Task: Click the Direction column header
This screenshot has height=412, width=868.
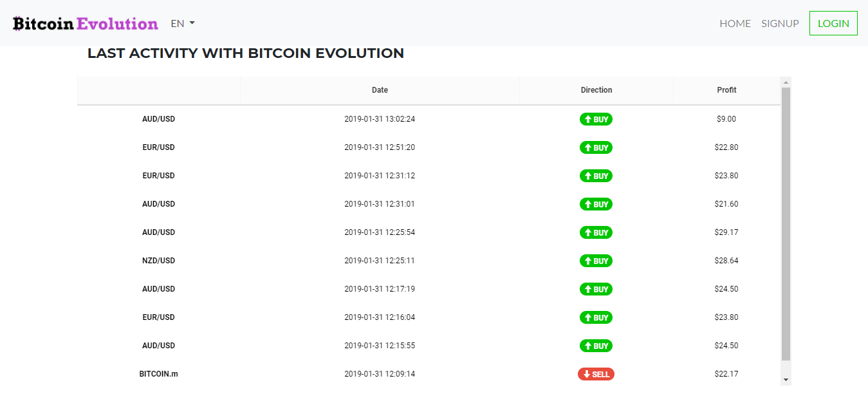Action: tap(596, 90)
